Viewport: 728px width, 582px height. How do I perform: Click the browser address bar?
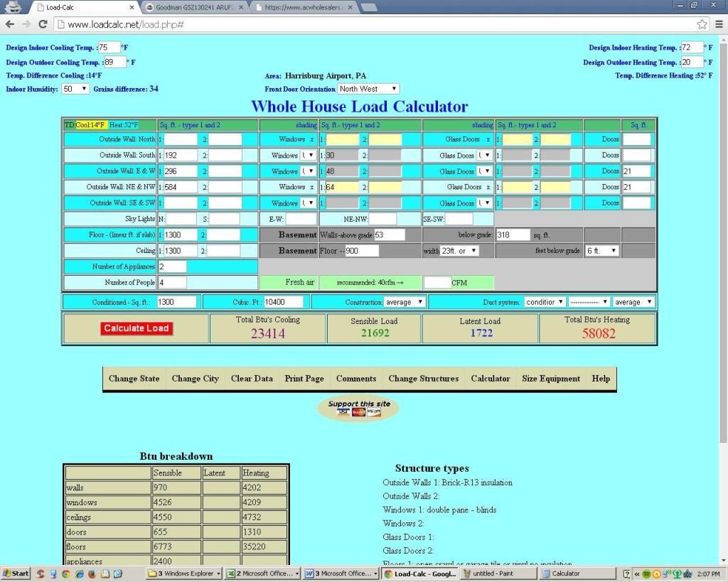375,24
